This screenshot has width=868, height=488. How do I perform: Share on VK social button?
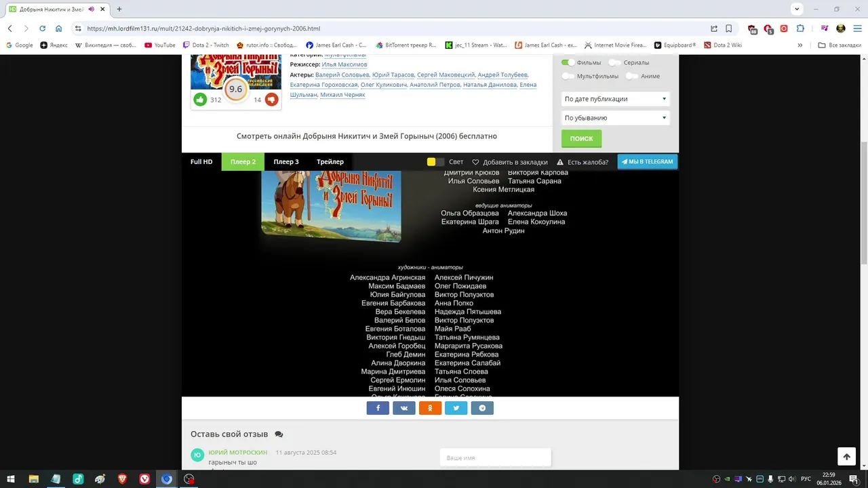404,408
